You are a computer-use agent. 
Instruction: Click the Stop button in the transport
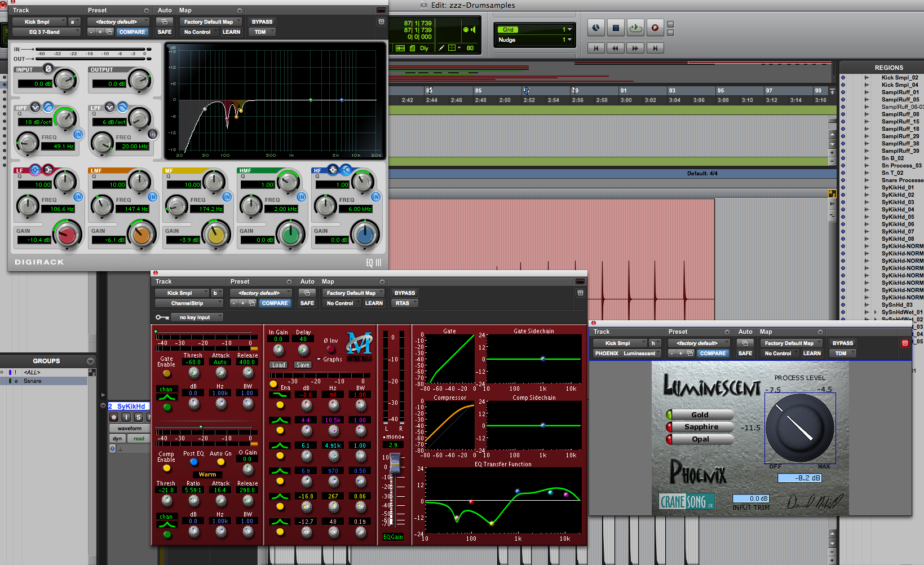point(616,28)
